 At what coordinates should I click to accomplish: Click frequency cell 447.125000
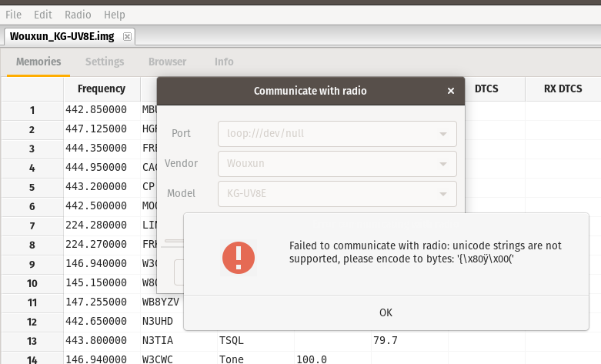coord(102,129)
